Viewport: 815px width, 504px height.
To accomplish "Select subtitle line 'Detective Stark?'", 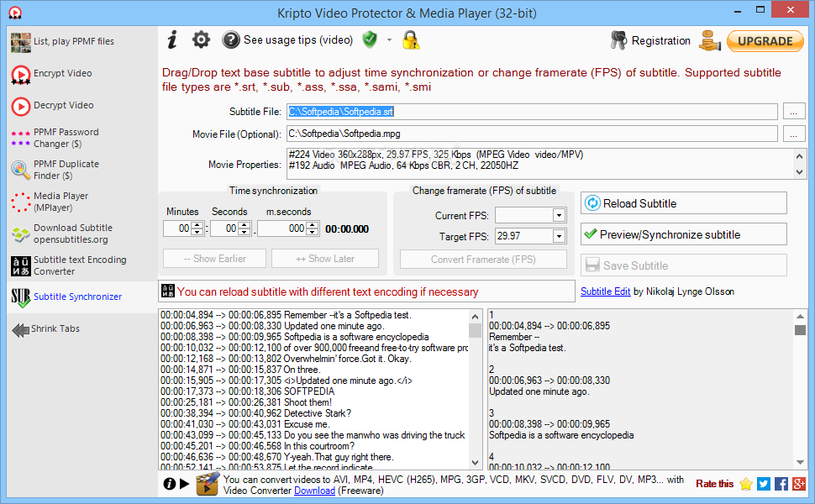I will tap(314, 413).
